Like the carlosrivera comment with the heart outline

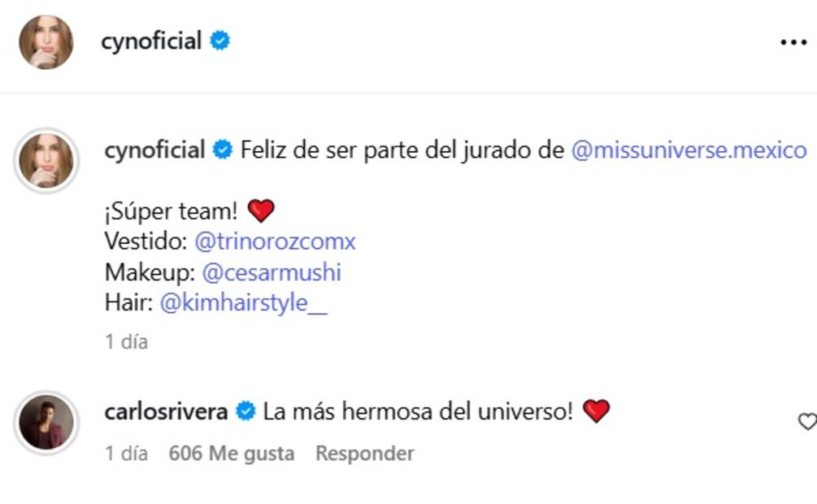coord(806,421)
